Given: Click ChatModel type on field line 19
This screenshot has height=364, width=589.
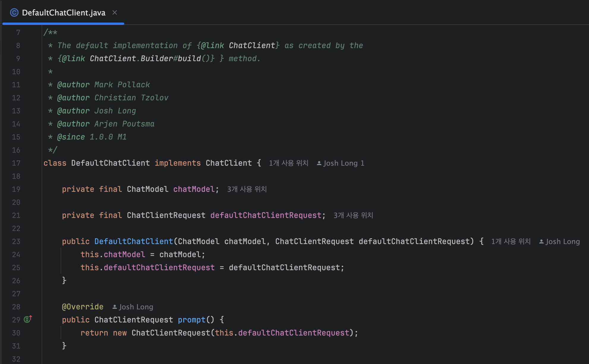Looking at the screenshot, I should click(x=147, y=189).
